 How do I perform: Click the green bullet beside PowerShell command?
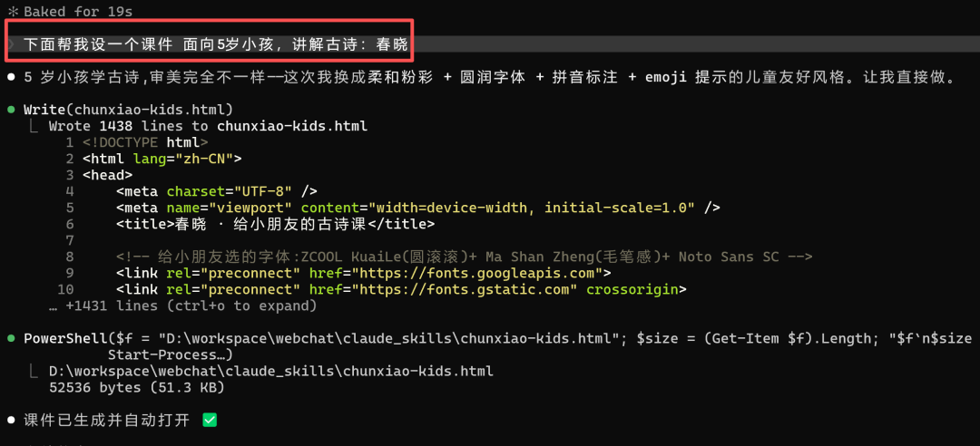[x=11, y=338]
